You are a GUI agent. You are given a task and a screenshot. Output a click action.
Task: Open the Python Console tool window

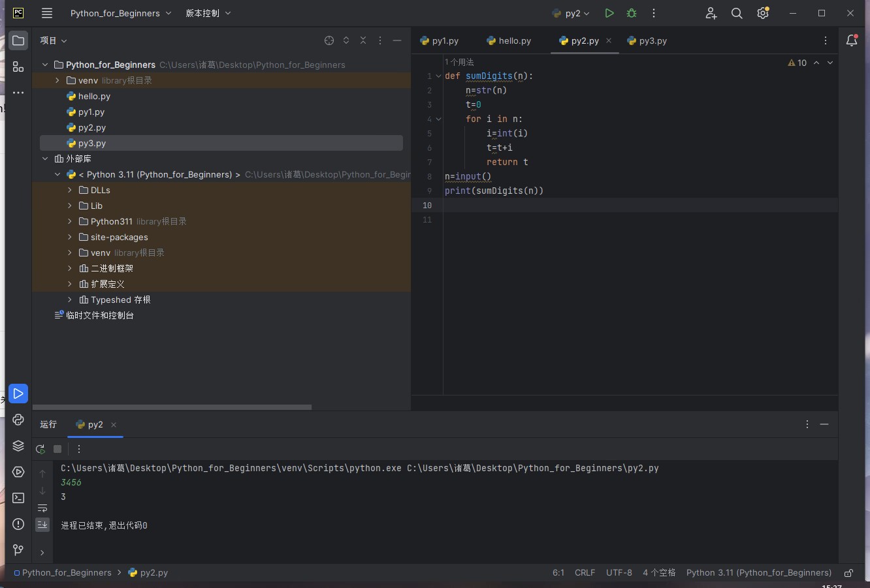click(x=18, y=420)
